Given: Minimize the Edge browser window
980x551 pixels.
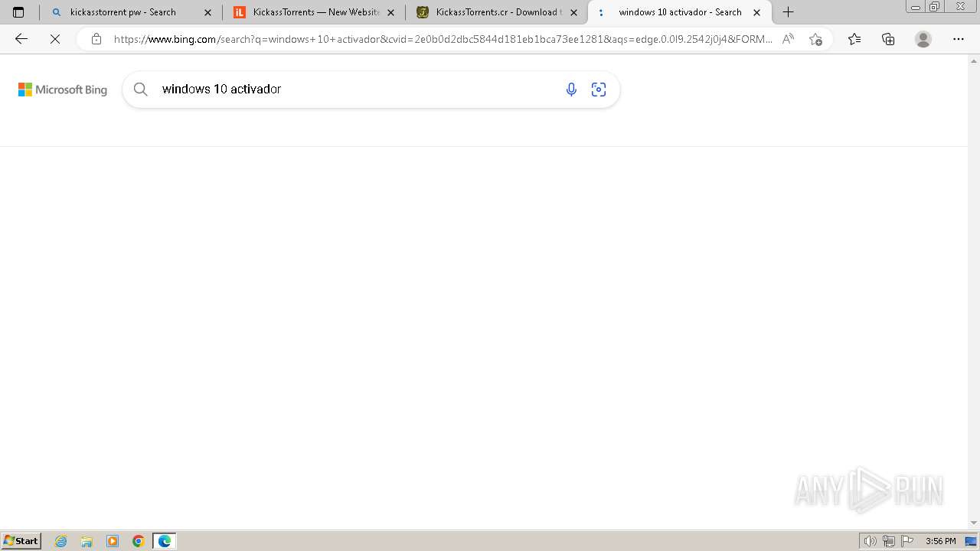Looking at the screenshot, I should pos(915,7).
